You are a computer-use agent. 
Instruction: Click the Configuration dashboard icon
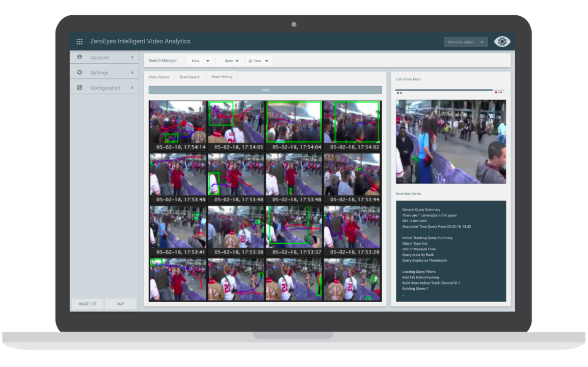click(79, 88)
